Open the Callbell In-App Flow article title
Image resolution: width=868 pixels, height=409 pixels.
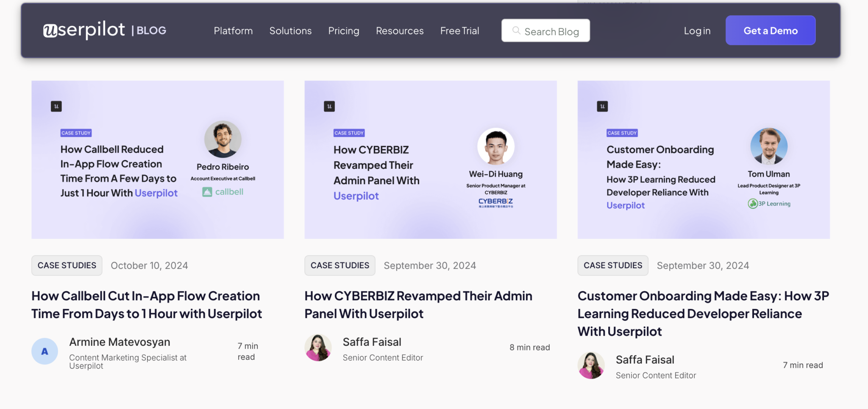click(147, 305)
